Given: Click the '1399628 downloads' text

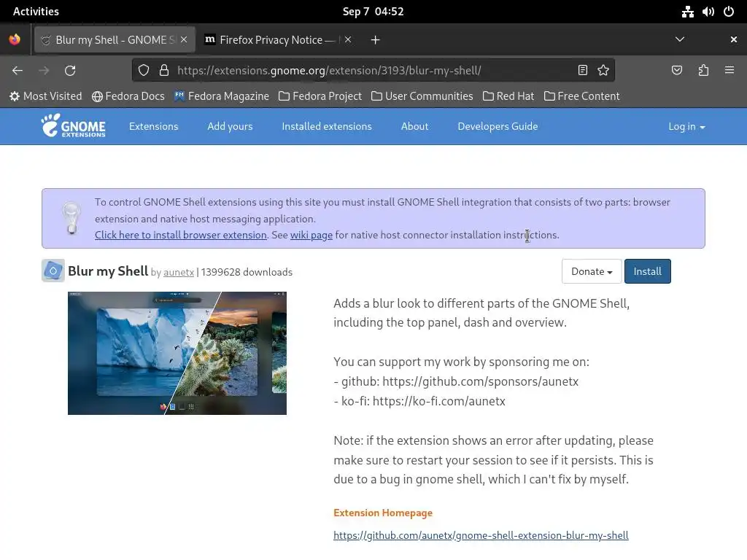Looking at the screenshot, I should (x=247, y=272).
